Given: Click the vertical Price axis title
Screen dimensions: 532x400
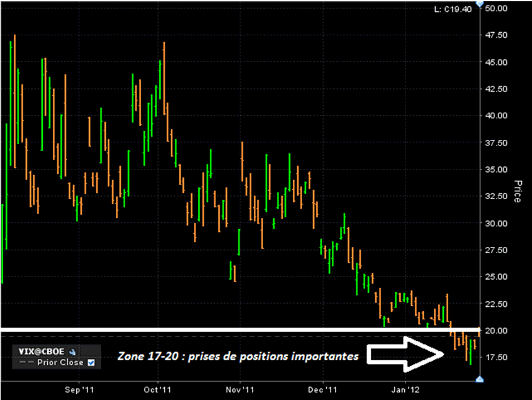Looking at the screenshot, I should tap(518, 191).
